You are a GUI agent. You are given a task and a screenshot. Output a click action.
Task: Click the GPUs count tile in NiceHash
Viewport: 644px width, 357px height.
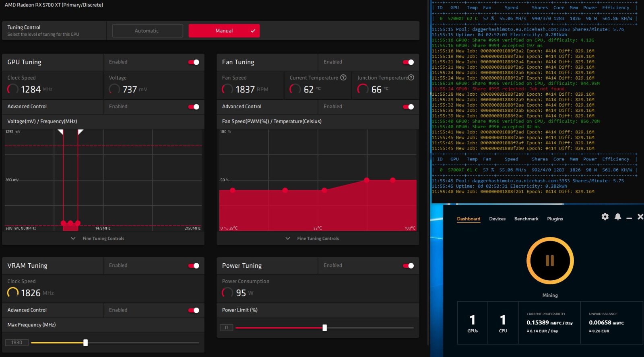click(x=473, y=323)
